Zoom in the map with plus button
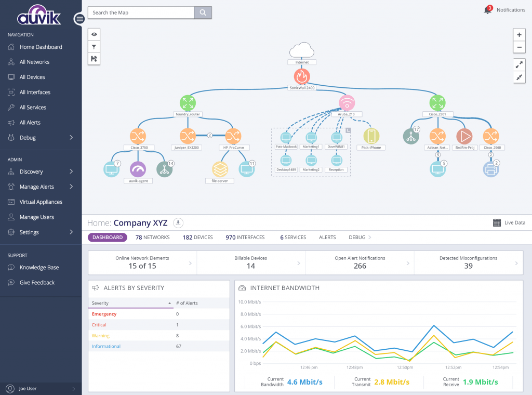Screen dimensions: 532x395 click(x=519, y=35)
